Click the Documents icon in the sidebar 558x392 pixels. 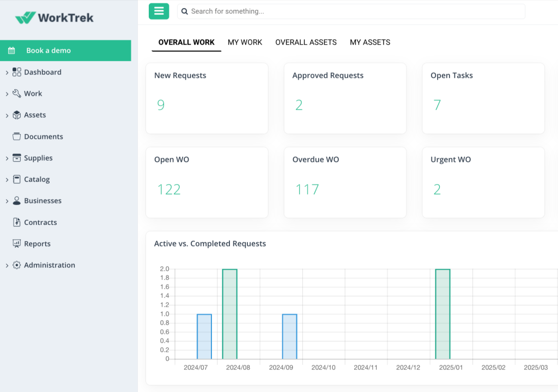click(x=17, y=136)
